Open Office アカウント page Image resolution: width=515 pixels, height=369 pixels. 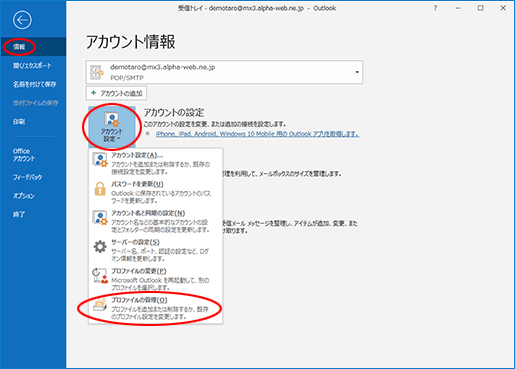pyautogui.click(x=33, y=155)
